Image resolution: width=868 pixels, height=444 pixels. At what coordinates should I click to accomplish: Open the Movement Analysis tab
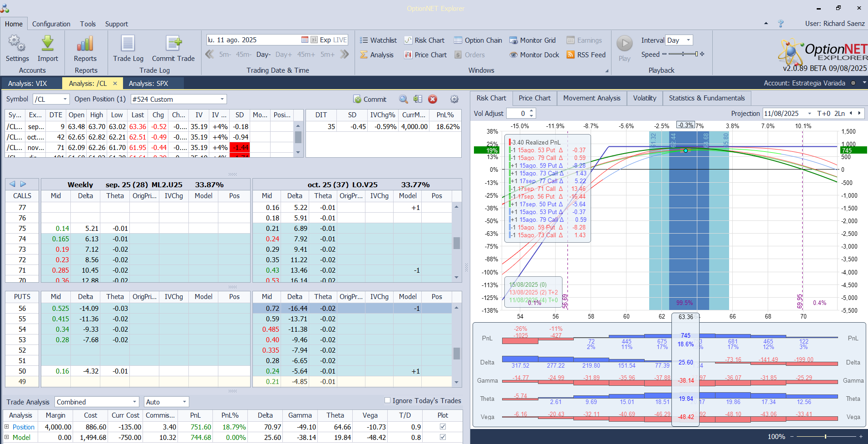pyautogui.click(x=592, y=98)
